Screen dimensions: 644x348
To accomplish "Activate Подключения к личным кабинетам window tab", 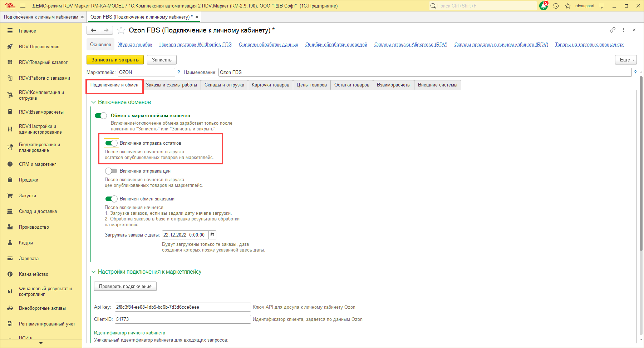I will (x=41, y=17).
